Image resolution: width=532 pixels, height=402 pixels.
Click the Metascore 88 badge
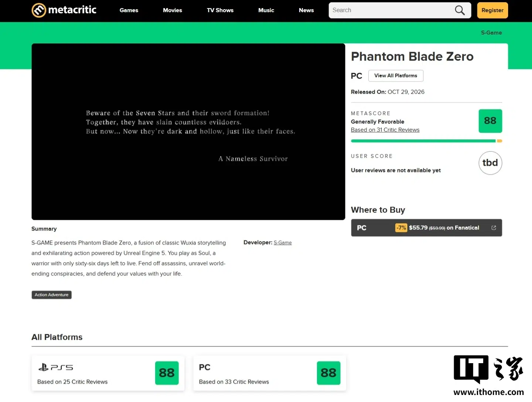[490, 121]
